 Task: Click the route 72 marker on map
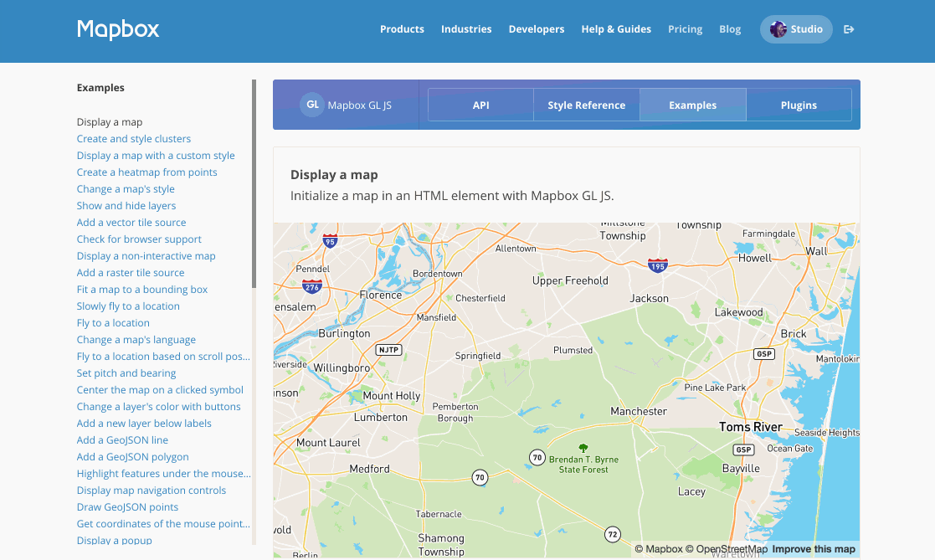(613, 534)
